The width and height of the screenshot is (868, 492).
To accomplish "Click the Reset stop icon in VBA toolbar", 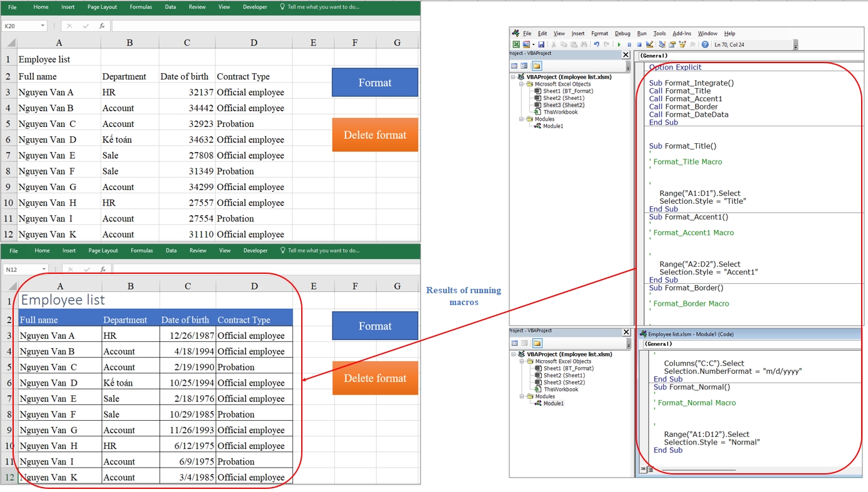I will (x=639, y=45).
